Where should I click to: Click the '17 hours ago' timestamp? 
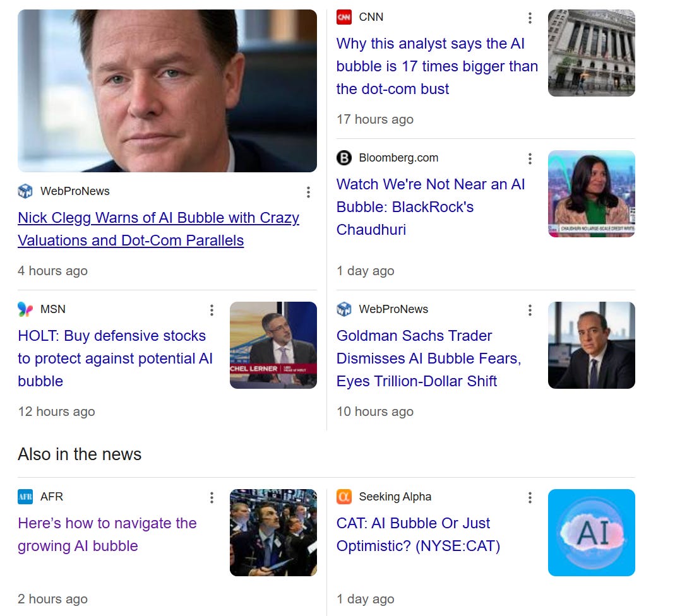(375, 119)
